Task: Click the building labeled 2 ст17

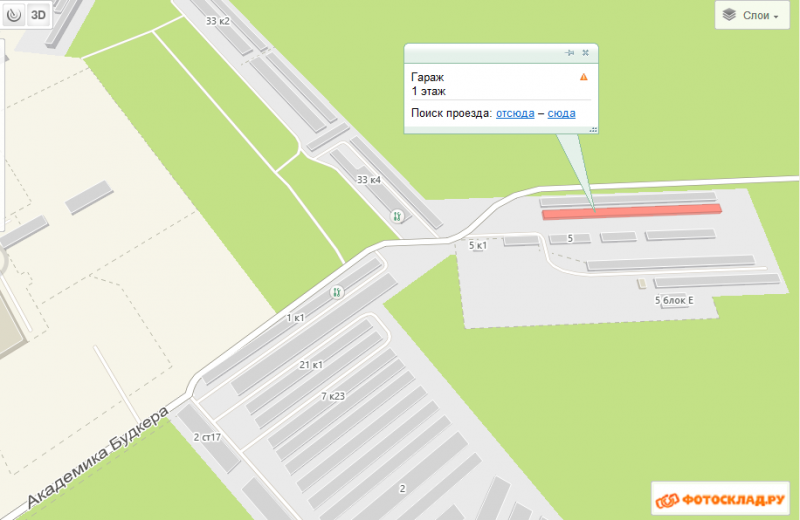Action: tap(207, 437)
